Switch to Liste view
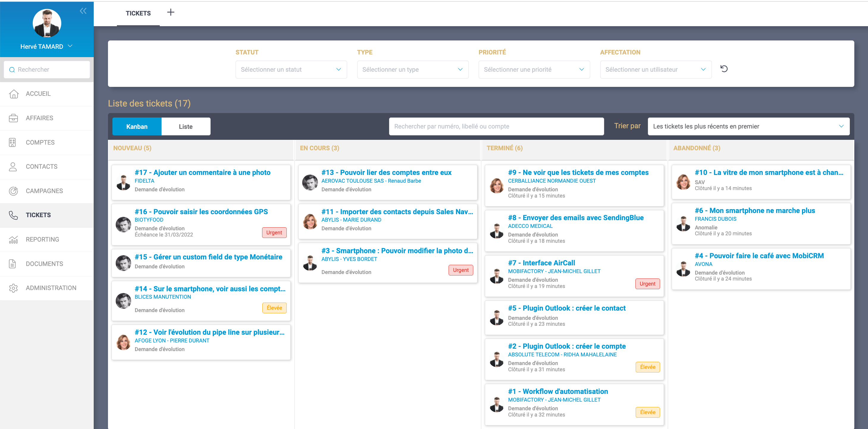Screen dimensions: 868x429 (x=186, y=126)
